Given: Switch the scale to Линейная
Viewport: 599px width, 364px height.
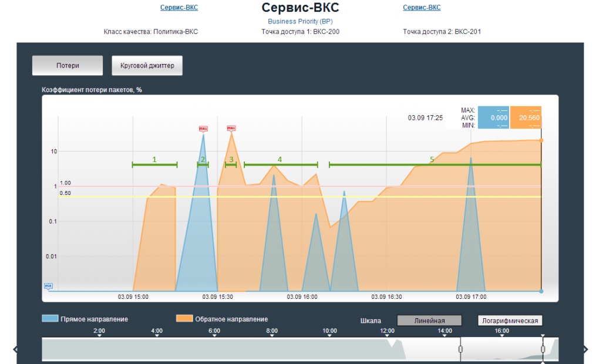Looking at the screenshot, I should (429, 321).
